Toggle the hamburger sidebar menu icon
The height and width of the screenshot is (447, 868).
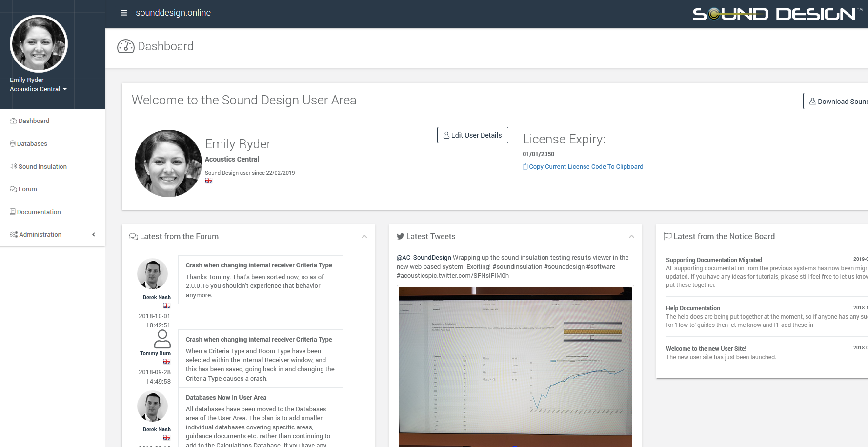[124, 13]
